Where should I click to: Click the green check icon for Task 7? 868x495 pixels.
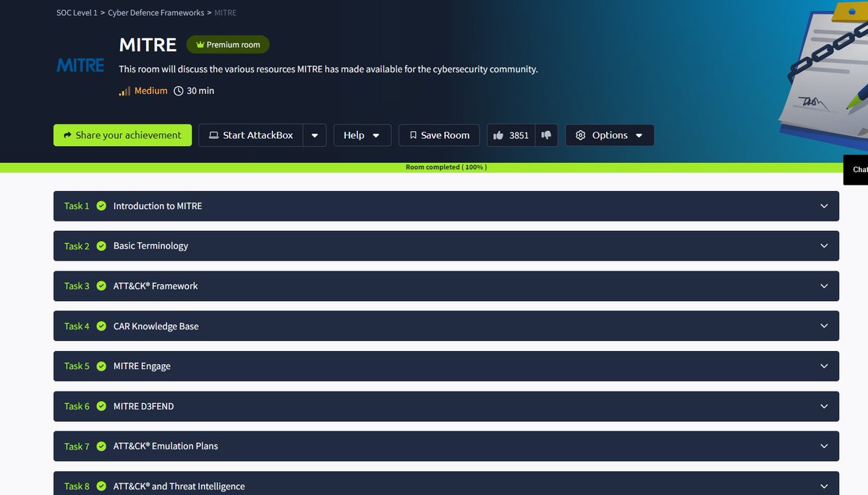101,447
